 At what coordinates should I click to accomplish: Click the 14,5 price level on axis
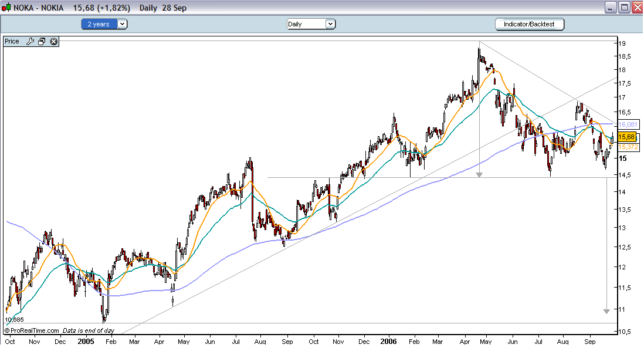pyautogui.click(x=625, y=175)
